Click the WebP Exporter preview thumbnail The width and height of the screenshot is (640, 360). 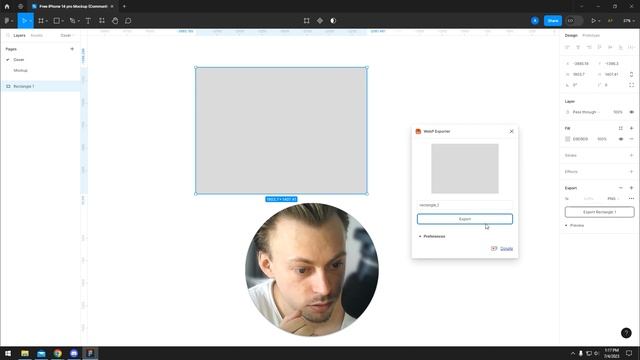(x=465, y=168)
